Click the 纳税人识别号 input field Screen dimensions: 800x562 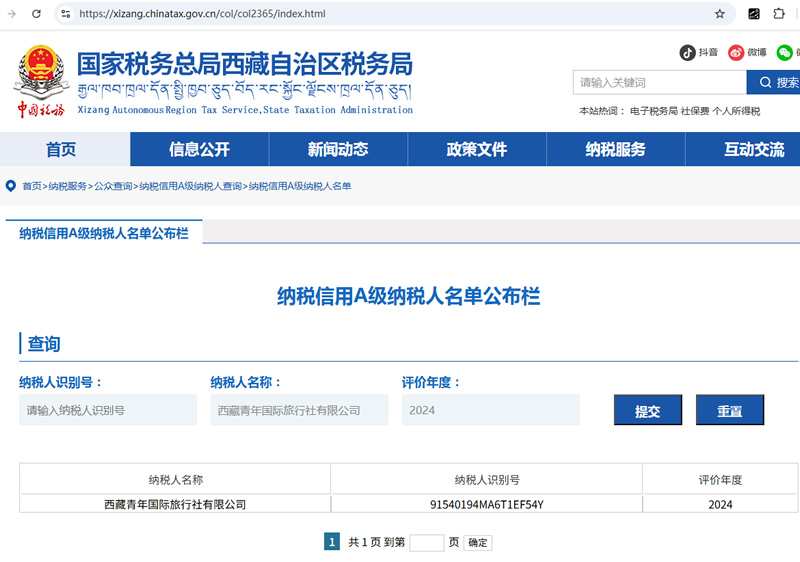coord(108,410)
